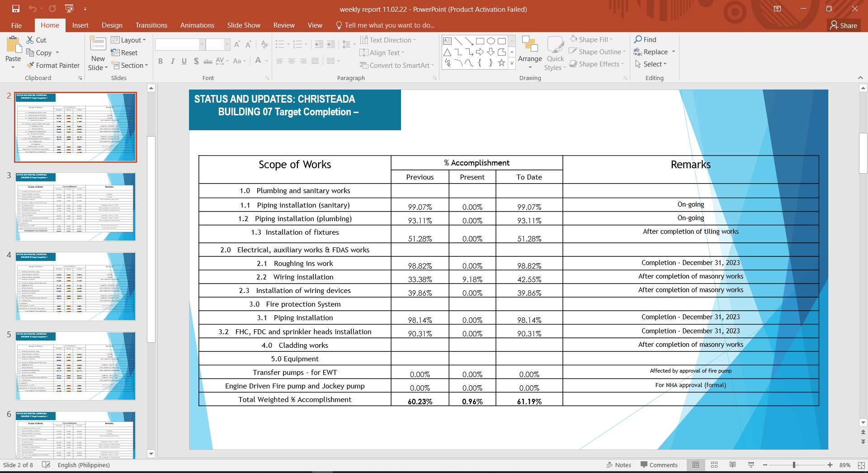Click the Decrease List Level icon
The image size is (868, 473).
[x=319, y=44]
